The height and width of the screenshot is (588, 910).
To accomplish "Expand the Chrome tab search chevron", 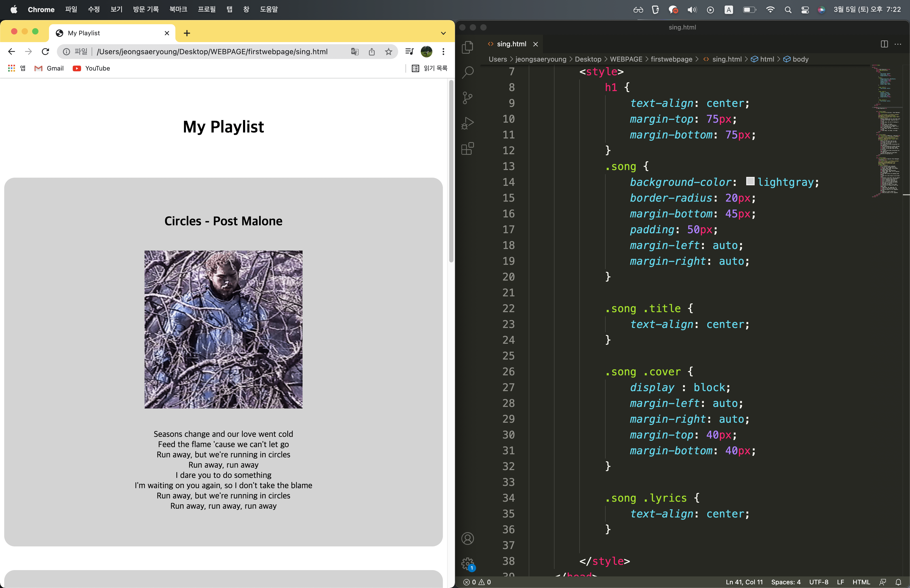I will [443, 33].
